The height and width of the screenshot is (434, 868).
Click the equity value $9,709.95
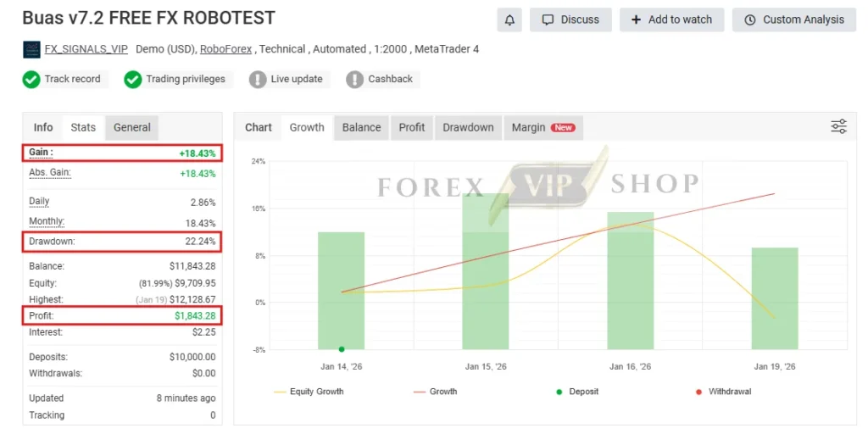pos(195,283)
